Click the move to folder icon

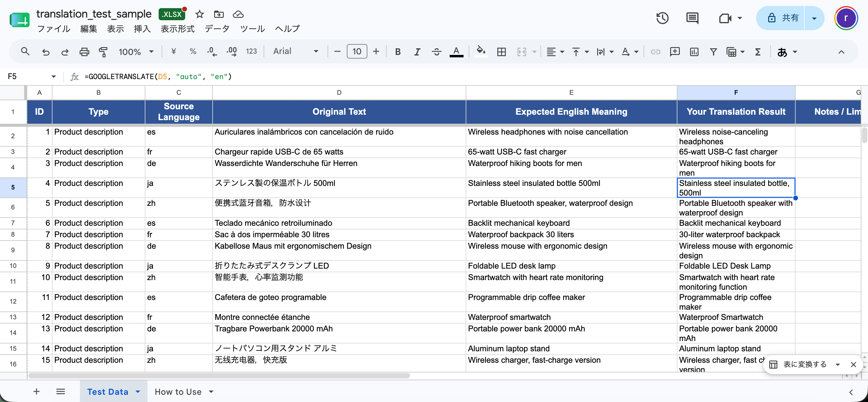(219, 14)
